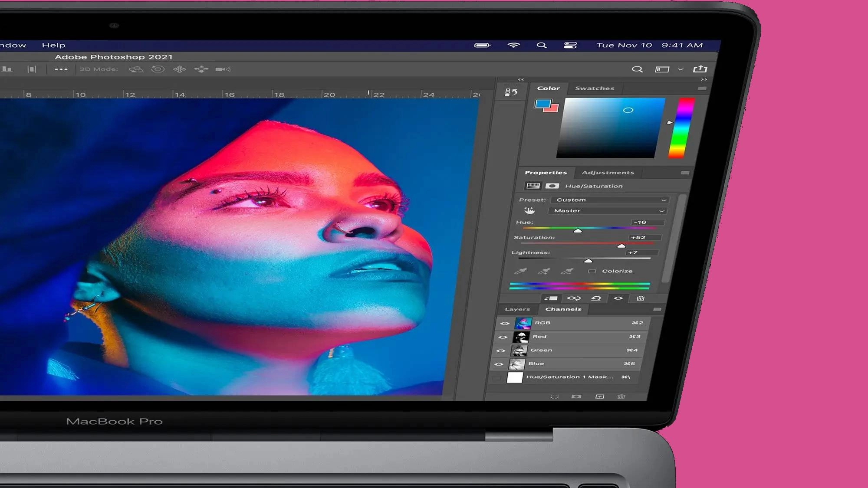Switch to the Layers tab
Viewport: 868px width, 488px height.
tap(517, 309)
